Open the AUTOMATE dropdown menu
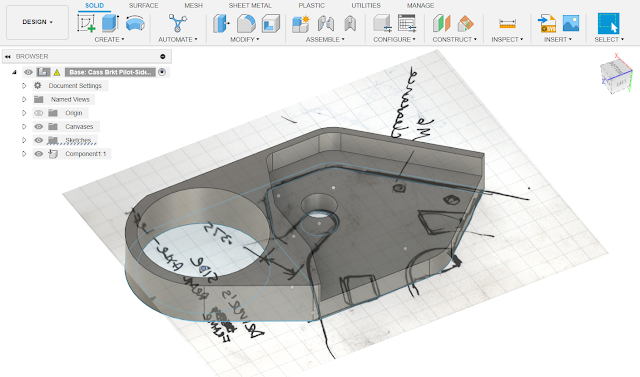This screenshot has height=377, width=640. click(178, 40)
